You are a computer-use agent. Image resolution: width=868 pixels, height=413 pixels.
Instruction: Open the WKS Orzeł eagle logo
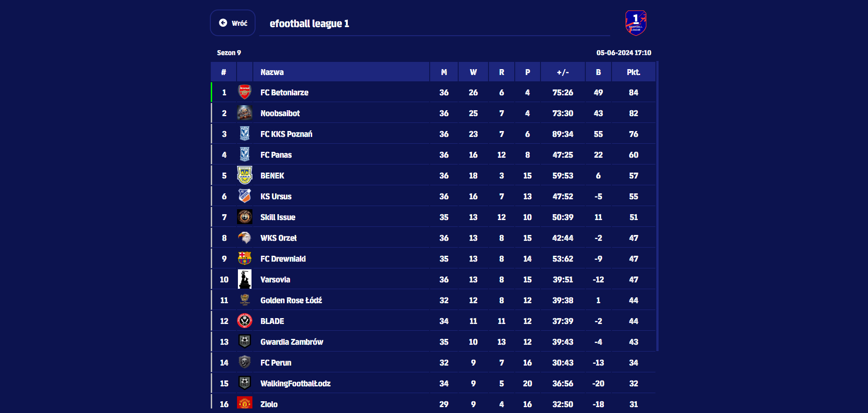245,238
